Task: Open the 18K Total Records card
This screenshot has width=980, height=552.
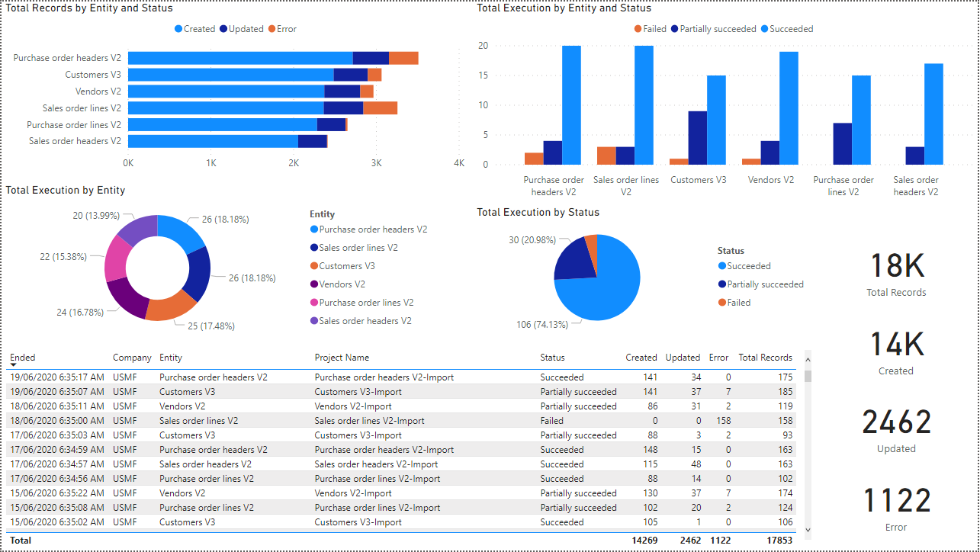Action: pos(896,273)
